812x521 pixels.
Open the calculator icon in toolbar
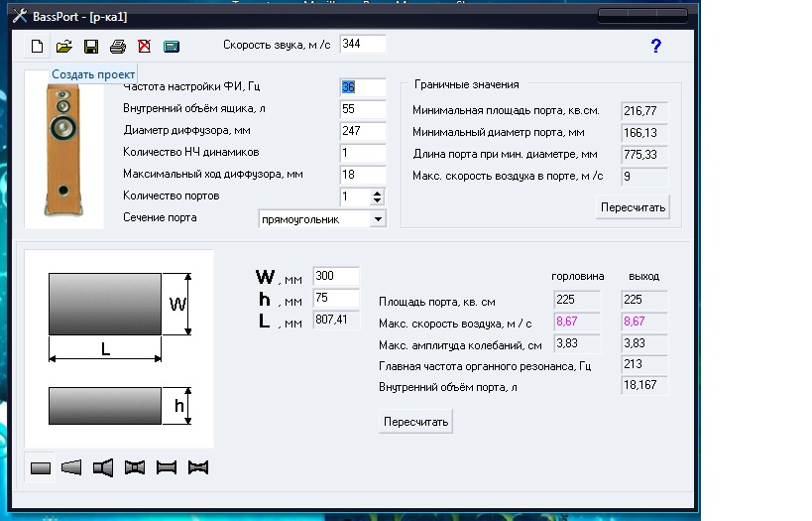[x=172, y=47]
